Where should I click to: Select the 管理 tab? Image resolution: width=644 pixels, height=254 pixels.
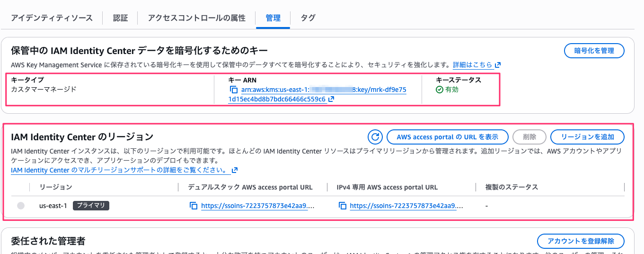[273, 18]
